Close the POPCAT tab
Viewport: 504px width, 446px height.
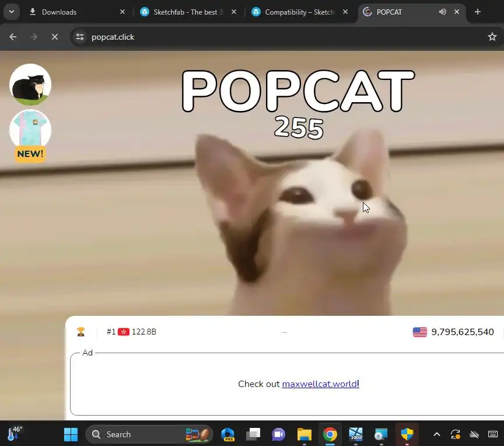coord(457,12)
